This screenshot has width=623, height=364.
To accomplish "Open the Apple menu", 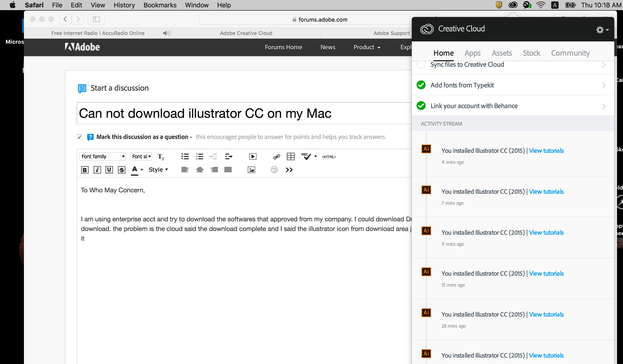I will coord(12,5).
